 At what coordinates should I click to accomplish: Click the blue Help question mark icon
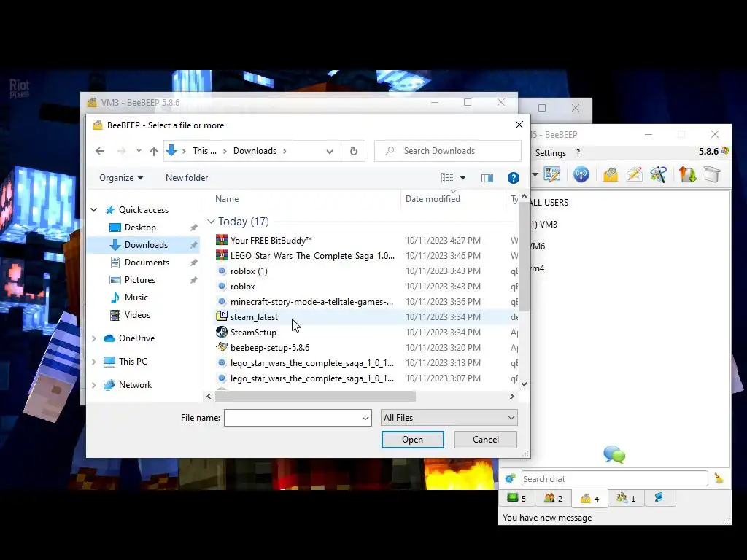coord(513,178)
